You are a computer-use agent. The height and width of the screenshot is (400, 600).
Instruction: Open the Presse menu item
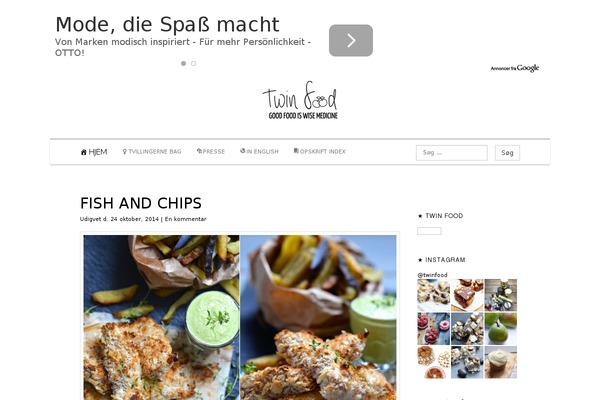click(214, 152)
